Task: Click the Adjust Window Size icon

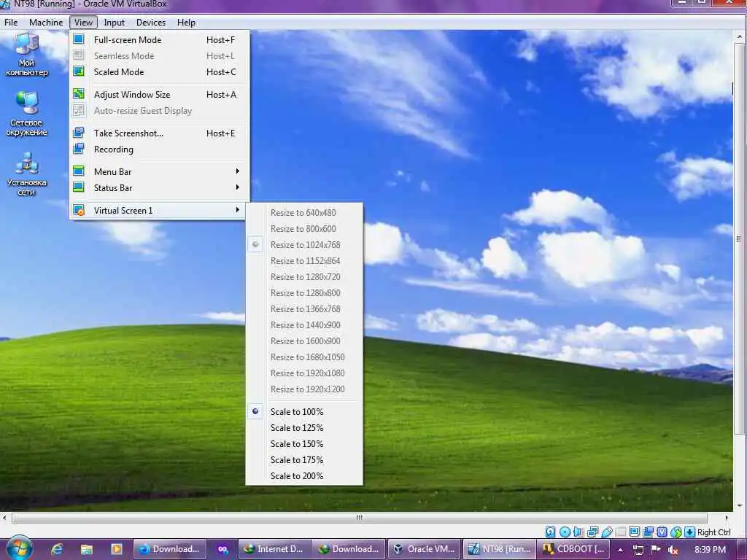Action: [79, 94]
